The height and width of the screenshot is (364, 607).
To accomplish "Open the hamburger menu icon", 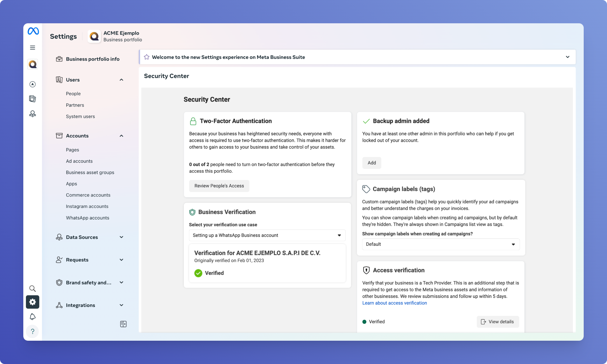I will pyautogui.click(x=33, y=47).
